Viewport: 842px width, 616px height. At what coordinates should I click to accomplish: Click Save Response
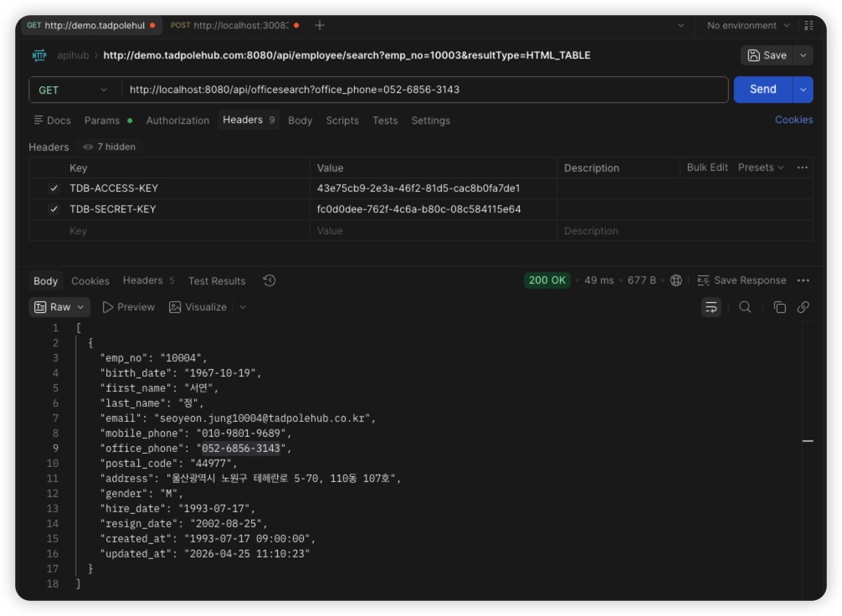pos(742,280)
